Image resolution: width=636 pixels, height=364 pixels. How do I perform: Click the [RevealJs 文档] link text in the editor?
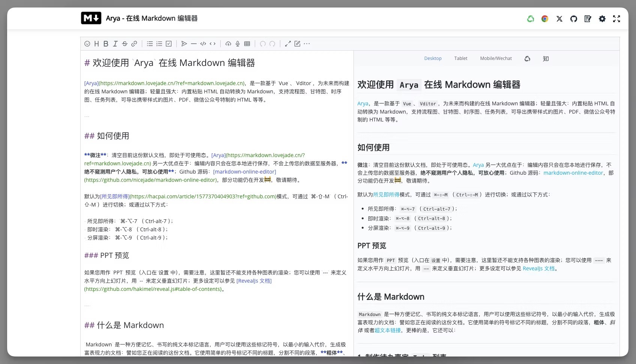point(254,281)
